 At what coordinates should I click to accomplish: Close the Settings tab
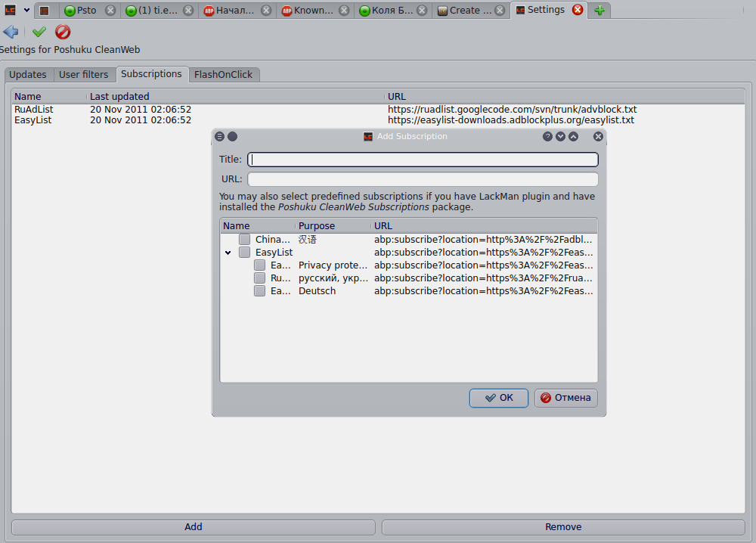[x=578, y=10]
